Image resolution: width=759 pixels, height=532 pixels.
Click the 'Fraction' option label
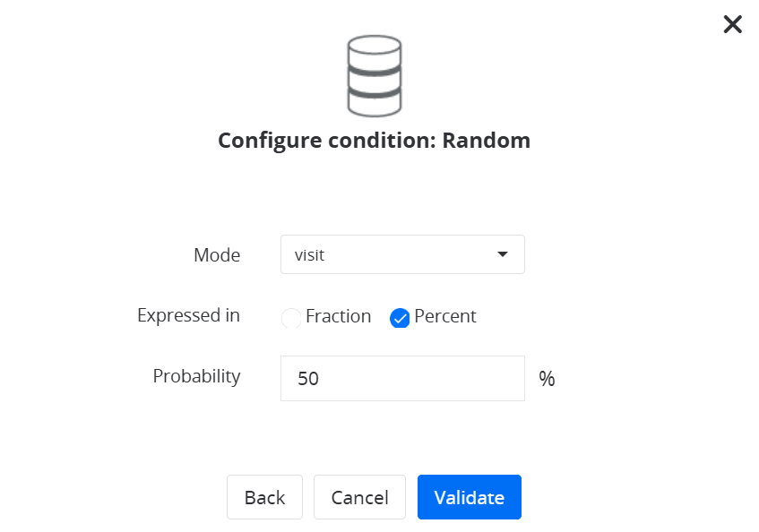338,316
